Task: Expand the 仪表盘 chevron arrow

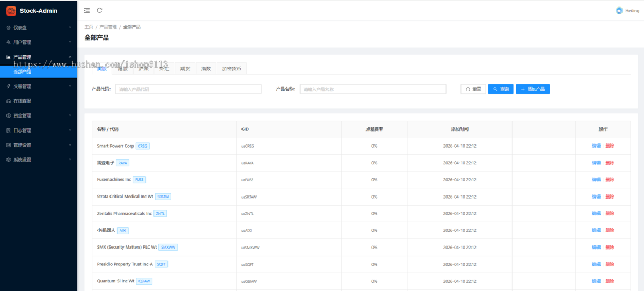Action: (70, 27)
